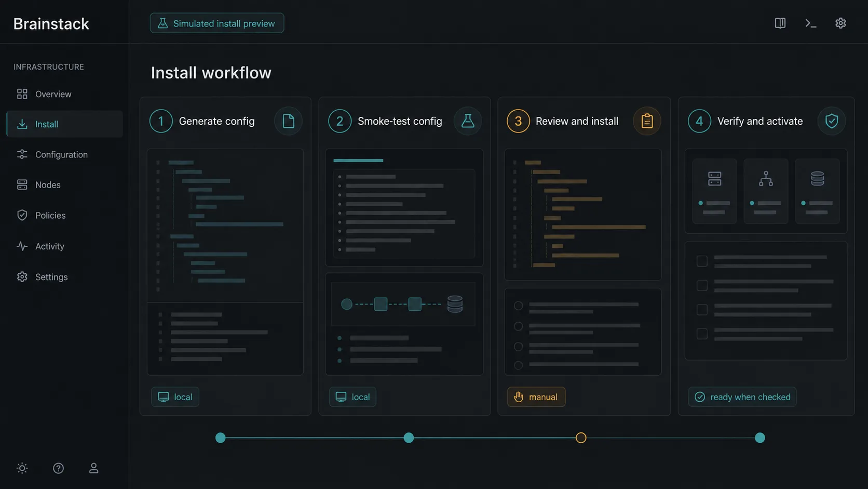Viewport: 868px width, 489px height.
Task: Click the Install workflow heading
Action: pyautogui.click(x=211, y=73)
